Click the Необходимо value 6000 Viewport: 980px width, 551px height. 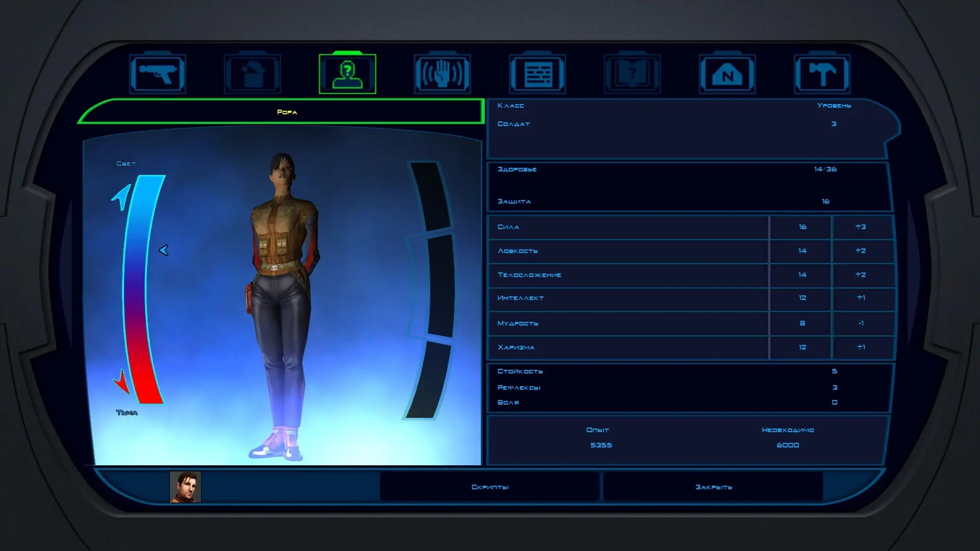tap(788, 445)
